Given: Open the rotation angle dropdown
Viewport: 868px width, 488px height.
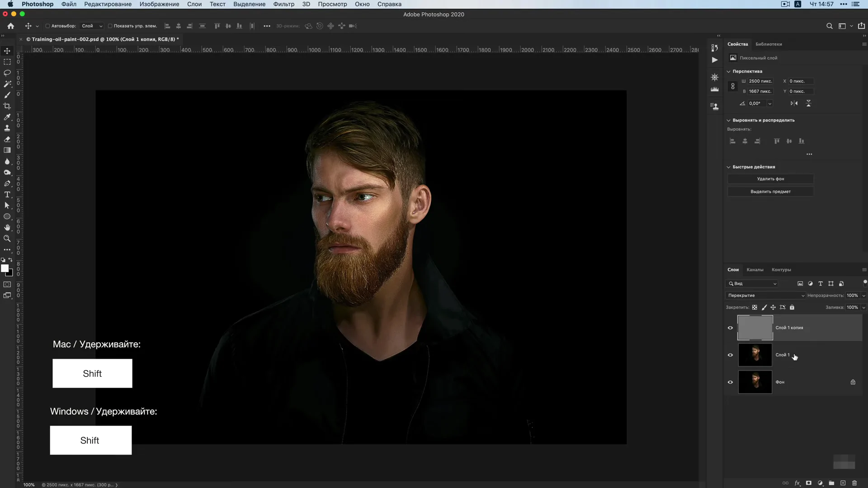Looking at the screenshot, I should tap(770, 103).
